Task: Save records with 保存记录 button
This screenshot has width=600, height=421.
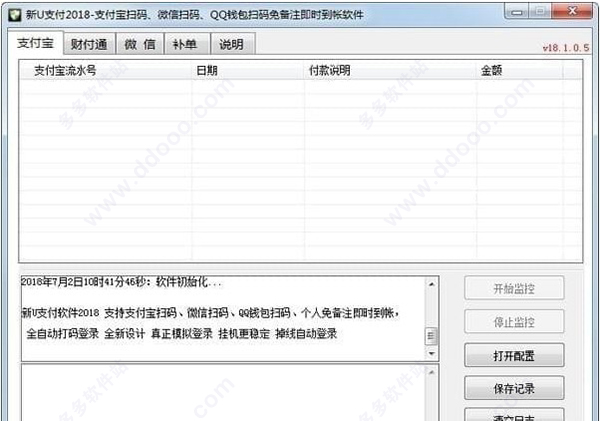Action: coord(514,388)
